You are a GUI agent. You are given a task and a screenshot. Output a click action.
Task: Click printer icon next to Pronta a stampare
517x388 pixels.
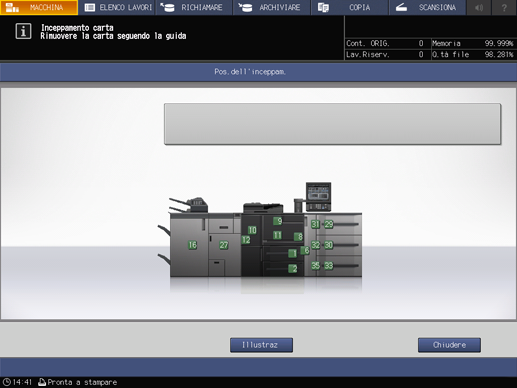[42, 382]
